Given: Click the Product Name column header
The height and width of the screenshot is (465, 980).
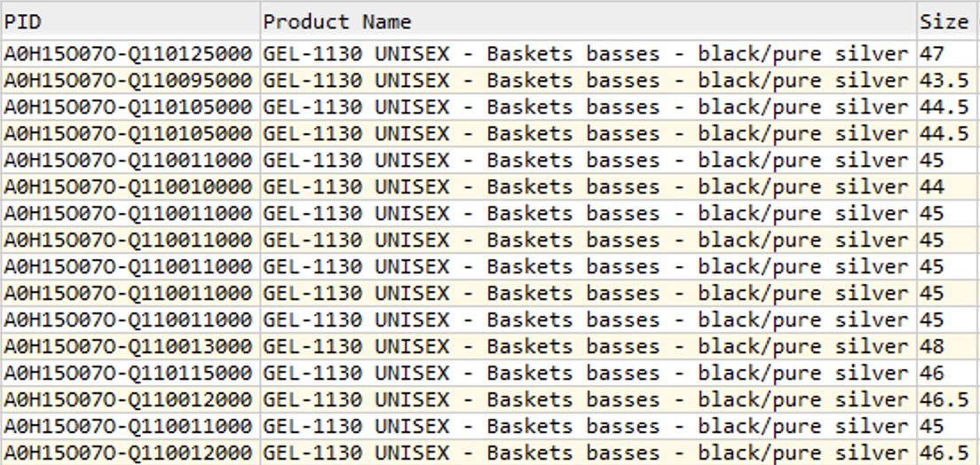Looking at the screenshot, I should click(589, 21).
